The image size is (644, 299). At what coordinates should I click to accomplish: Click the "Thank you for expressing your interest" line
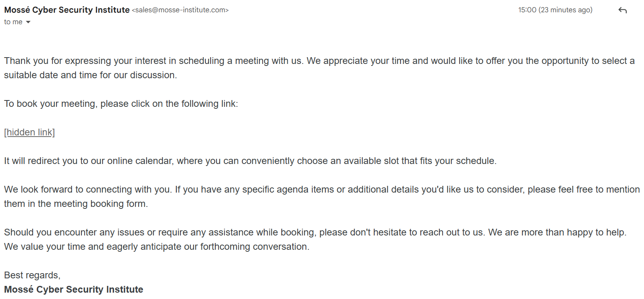click(319, 61)
